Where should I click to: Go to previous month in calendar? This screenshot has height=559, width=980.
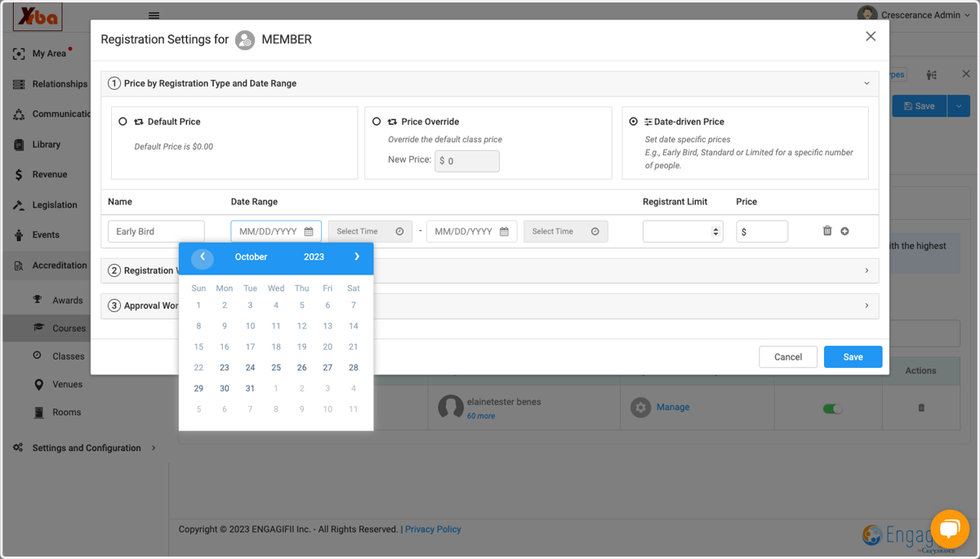pyautogui.click(x=203, y=257)
